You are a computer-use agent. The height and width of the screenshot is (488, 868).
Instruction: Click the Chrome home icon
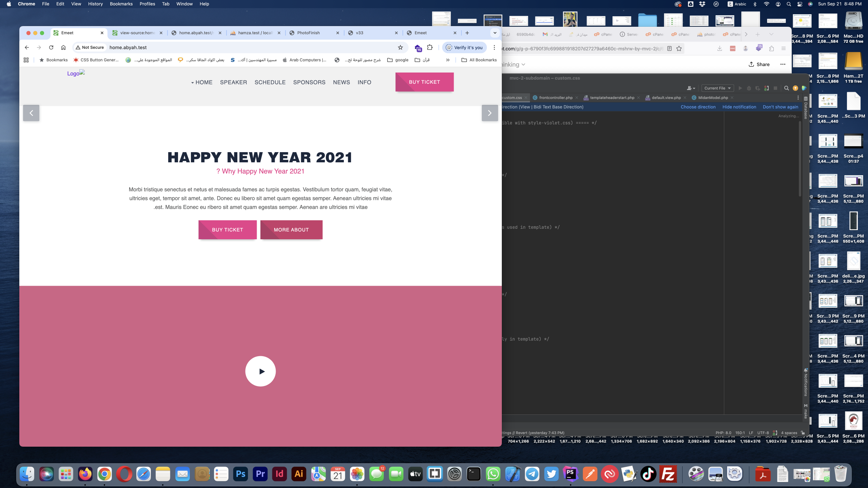(x=63, y=47)
